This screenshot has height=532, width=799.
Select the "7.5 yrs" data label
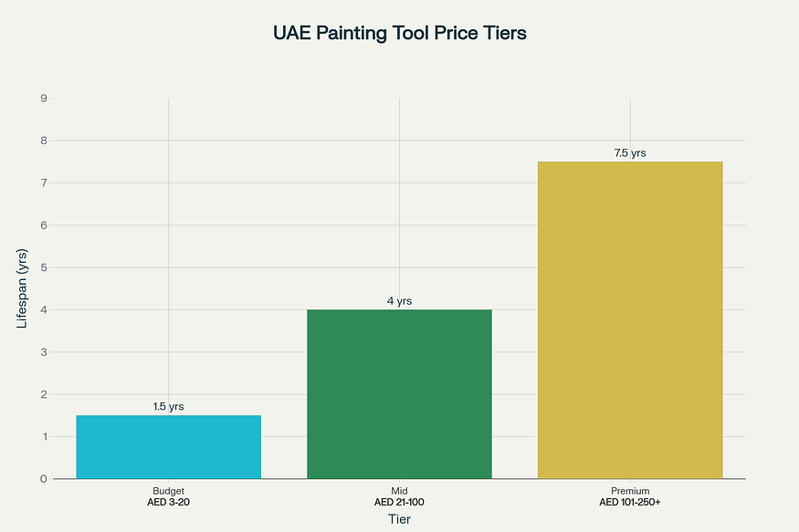630,152
